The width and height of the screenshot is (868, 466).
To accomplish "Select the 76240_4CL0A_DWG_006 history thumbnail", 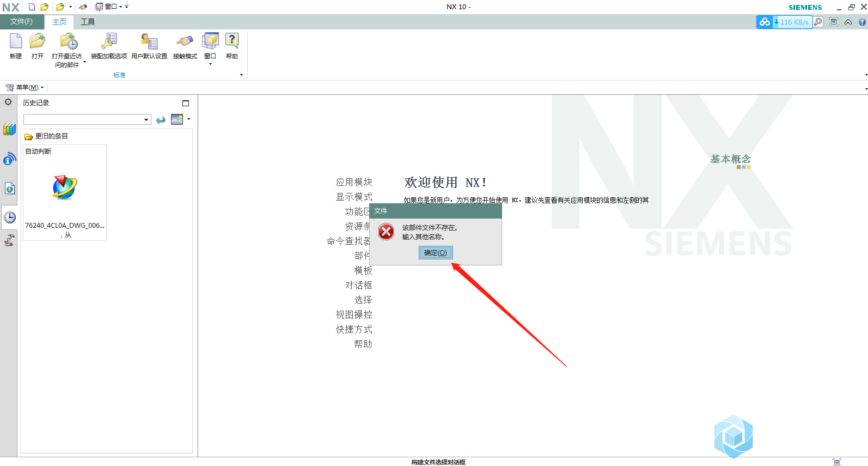I will pos(65,192).
